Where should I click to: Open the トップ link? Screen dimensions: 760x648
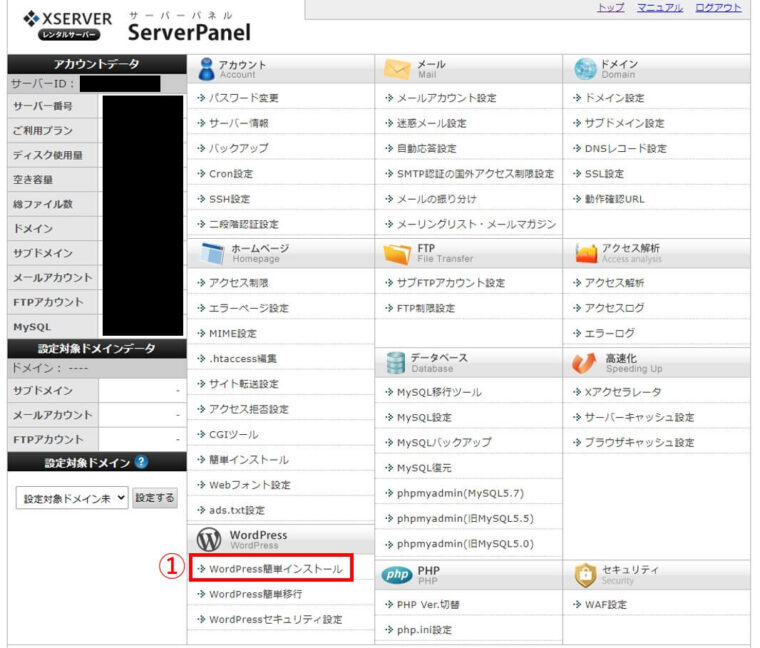pos(611,8)
